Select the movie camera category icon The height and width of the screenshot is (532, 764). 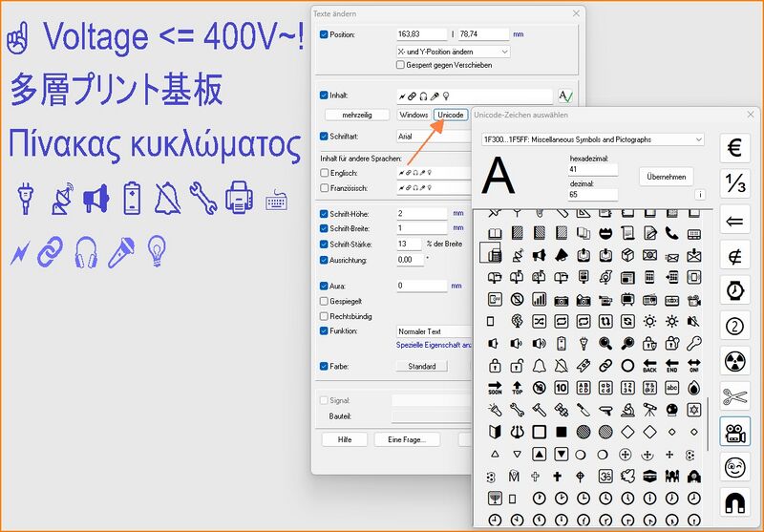pyautogui.click(x=734, y=432)
